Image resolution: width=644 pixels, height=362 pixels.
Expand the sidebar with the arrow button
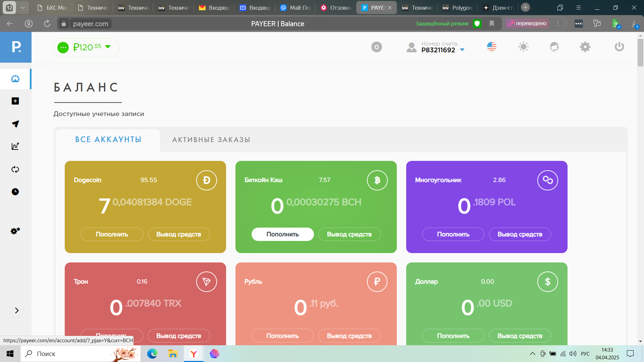click(x=16, y=311)
